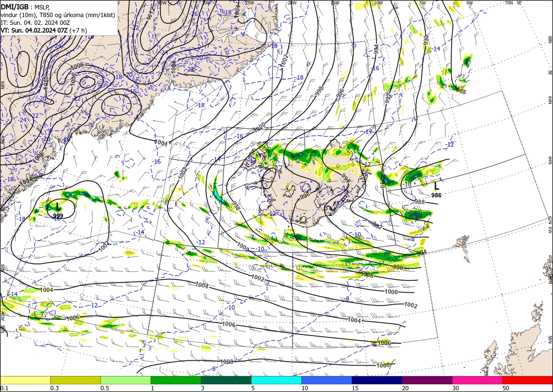The image size is (553, 392).
Task: Click the '70N' latitude label
Action: 509,3
